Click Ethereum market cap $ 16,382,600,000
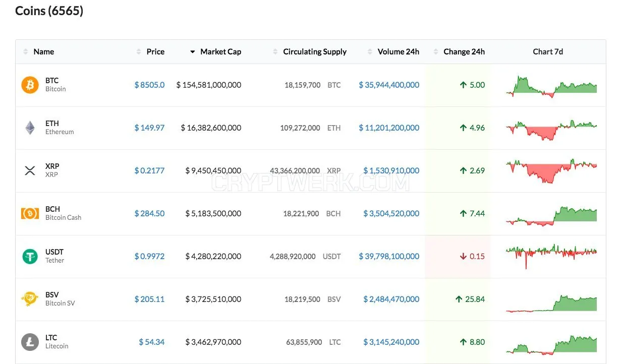622x364 pixels. [211, 128]
